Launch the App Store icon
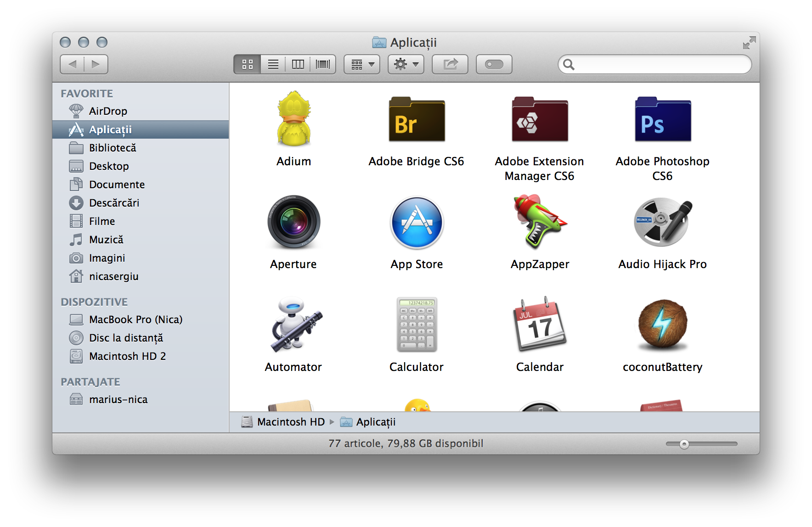The image size is (812, 527). [417, 223]
